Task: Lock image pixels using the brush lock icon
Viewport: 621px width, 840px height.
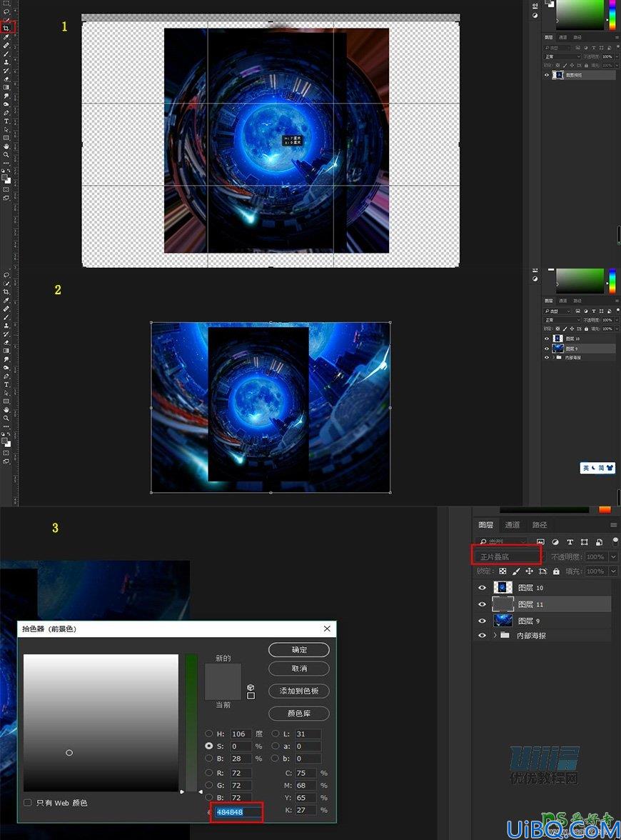Action: pos(516,571)
